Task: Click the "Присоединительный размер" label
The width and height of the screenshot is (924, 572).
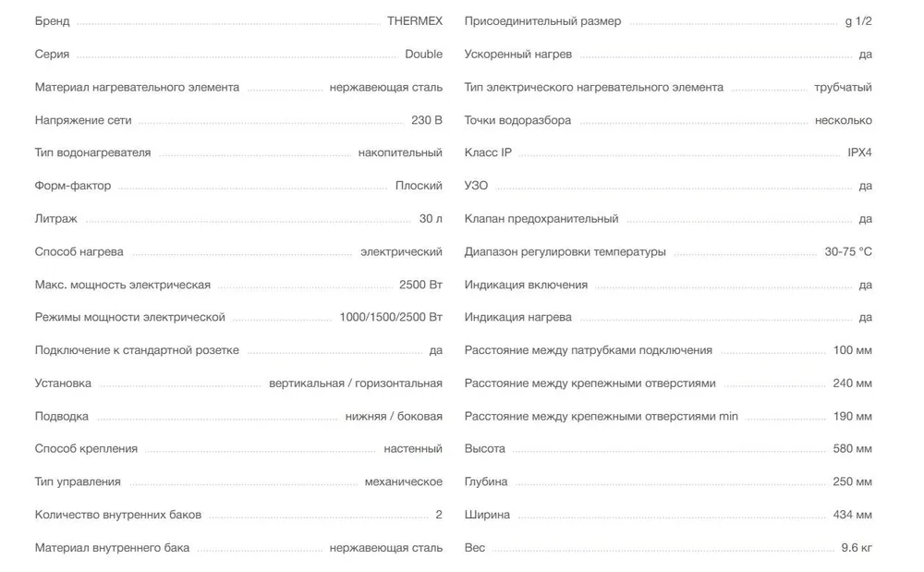Action: tap(542, 21)
